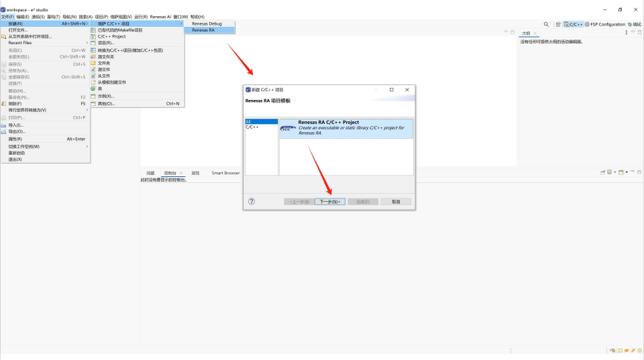The height and width of the screenshot is (360, 644).
Task: Click the orange pencil status bar icon
Action: coord(633,351)
